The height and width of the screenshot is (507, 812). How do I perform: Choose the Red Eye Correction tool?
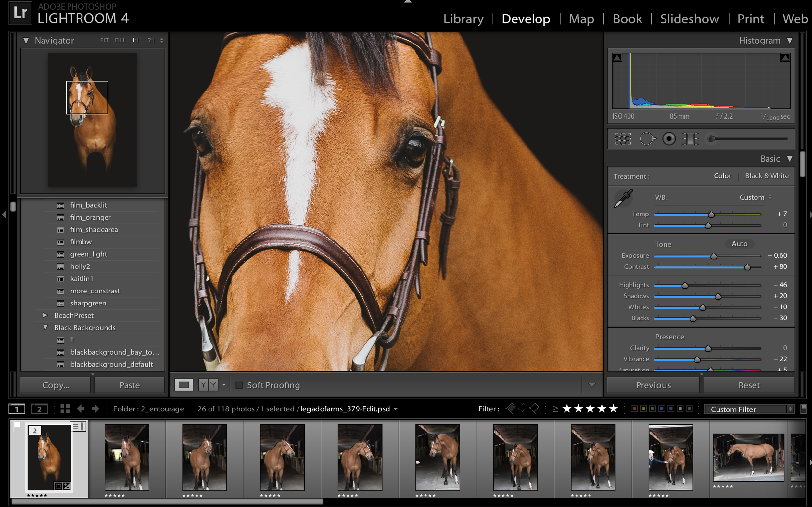point(669,138)
